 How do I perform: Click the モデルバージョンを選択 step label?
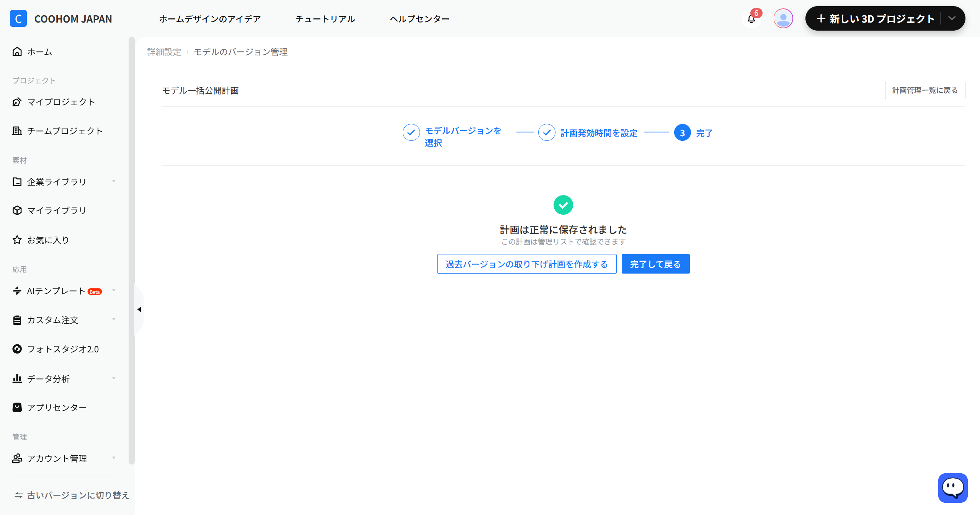(x=463, y=137)
